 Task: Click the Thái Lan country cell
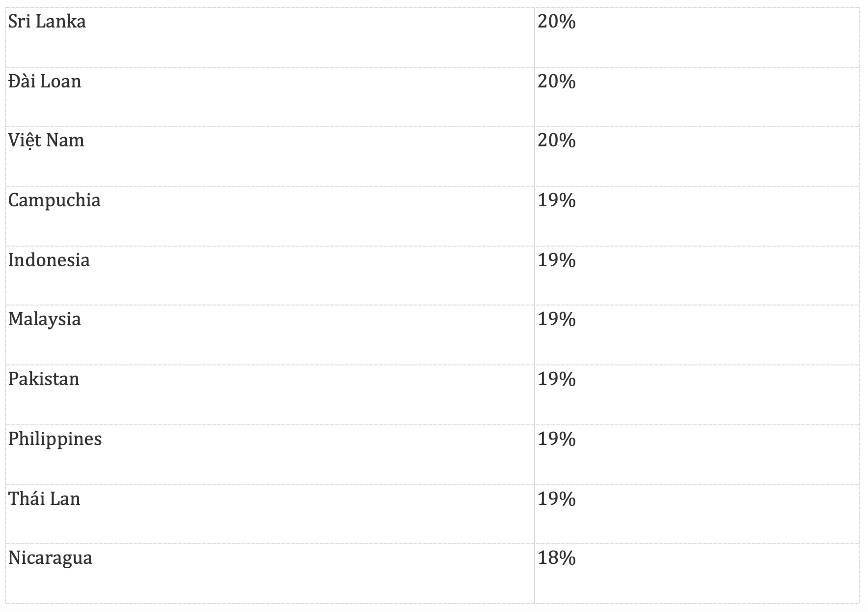tap(44, 499)
